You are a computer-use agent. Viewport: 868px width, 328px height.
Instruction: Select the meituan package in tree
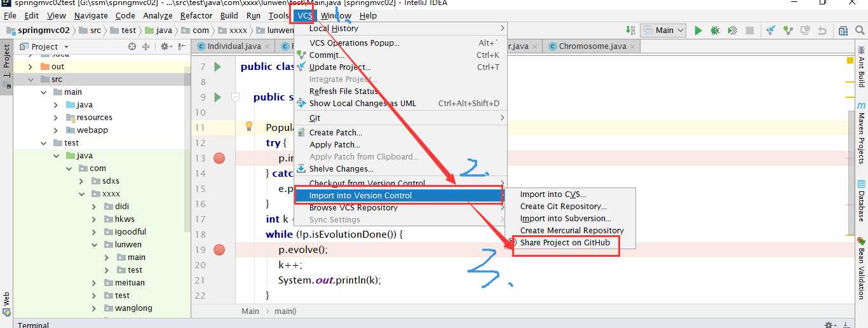tap(130, 282)
